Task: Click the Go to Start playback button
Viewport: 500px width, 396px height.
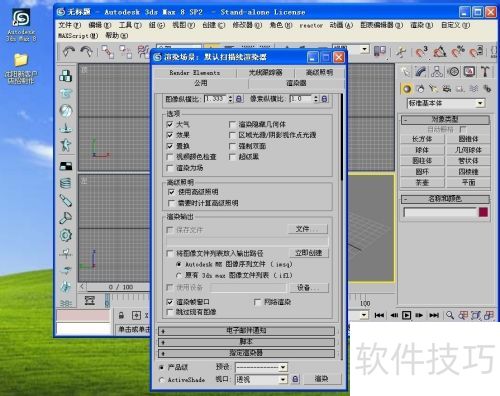Action: pyautogui.click(x=379, y=315)
